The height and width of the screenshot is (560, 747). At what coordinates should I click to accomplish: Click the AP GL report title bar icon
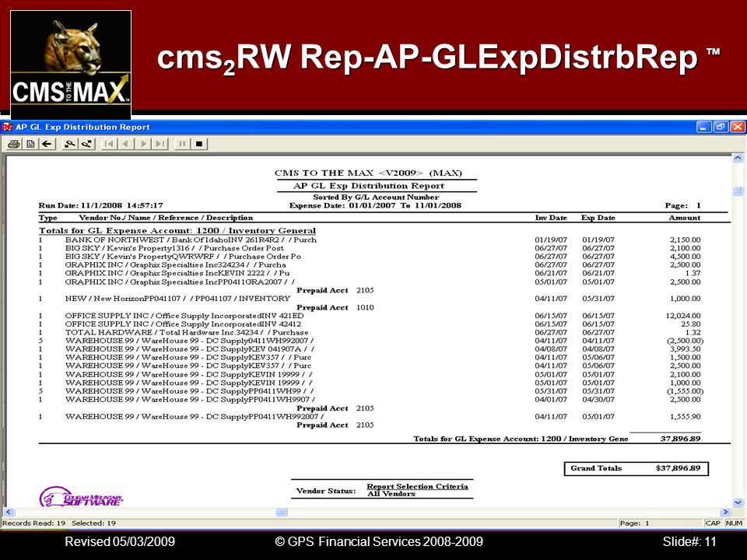coord(7,127)
